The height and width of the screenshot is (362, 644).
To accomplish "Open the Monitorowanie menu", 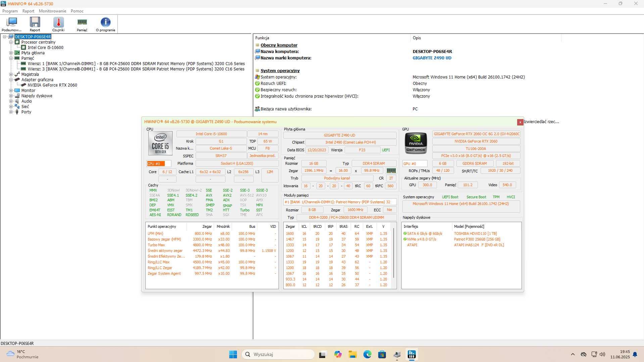I will click(52, 11).
